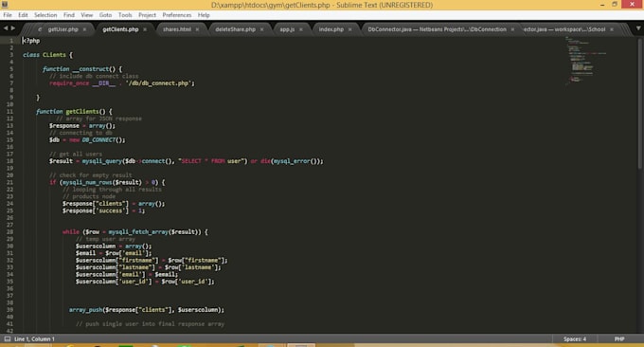Click the '$userscolumn = array();' line

[114, 247]
